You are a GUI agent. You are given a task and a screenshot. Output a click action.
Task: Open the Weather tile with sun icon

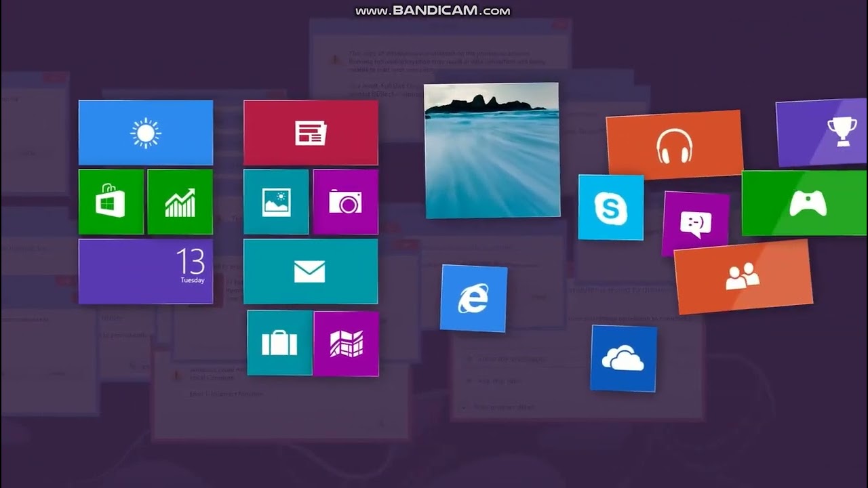[146, 133]
